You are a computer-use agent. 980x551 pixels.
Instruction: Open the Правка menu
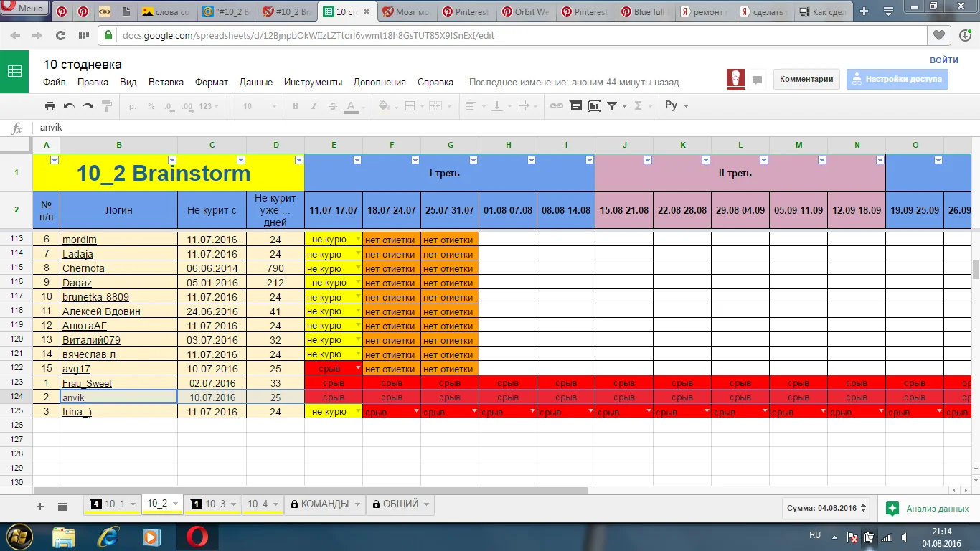coord(93,82)
